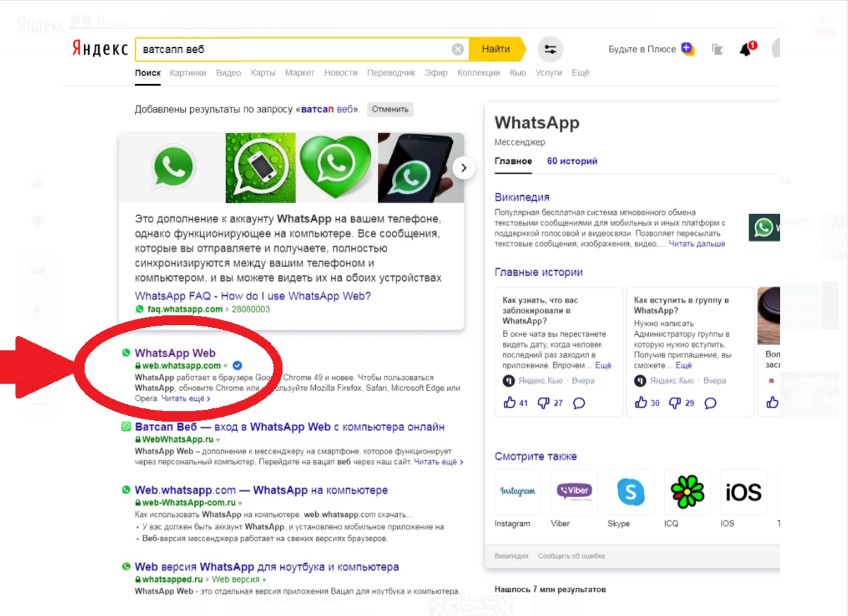Open the Viber icon in Смотрите также
848x616 pixels.
(x=575, y=492)
